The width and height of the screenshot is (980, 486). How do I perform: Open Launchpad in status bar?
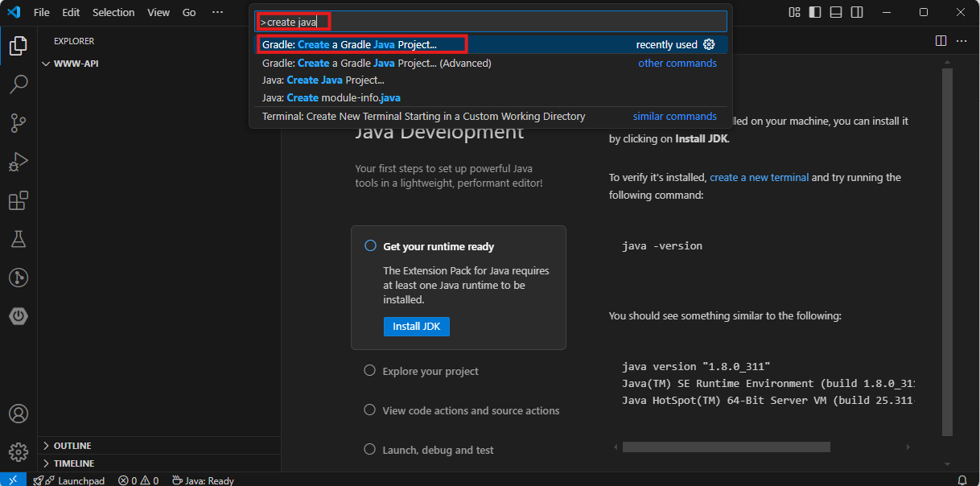tap(69, 480)
